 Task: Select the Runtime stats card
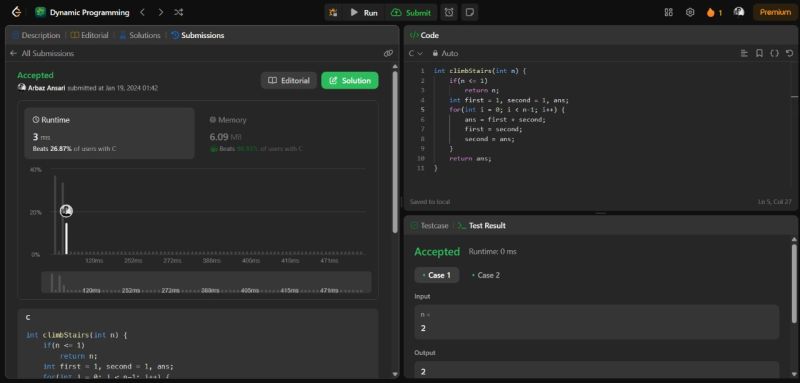(110, 133)
